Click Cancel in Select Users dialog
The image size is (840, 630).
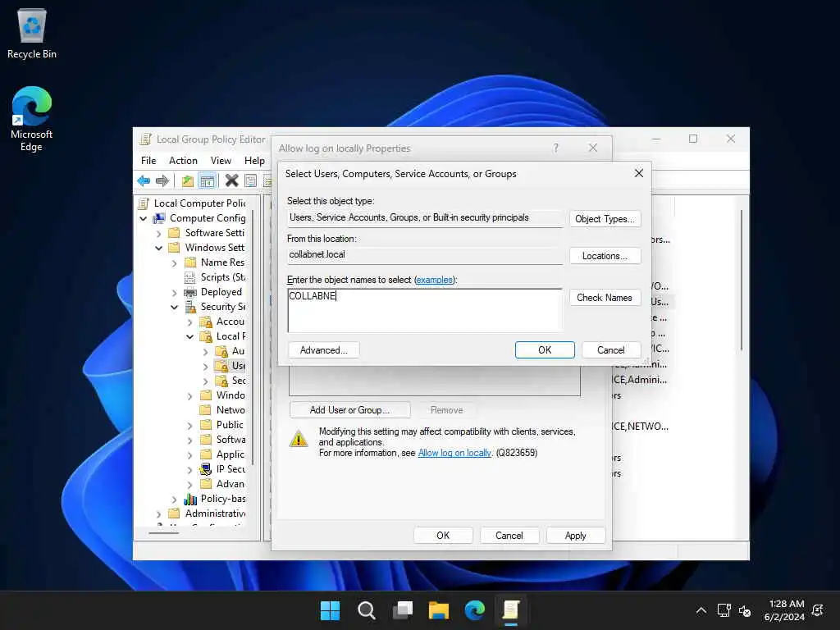coord(610,349)
